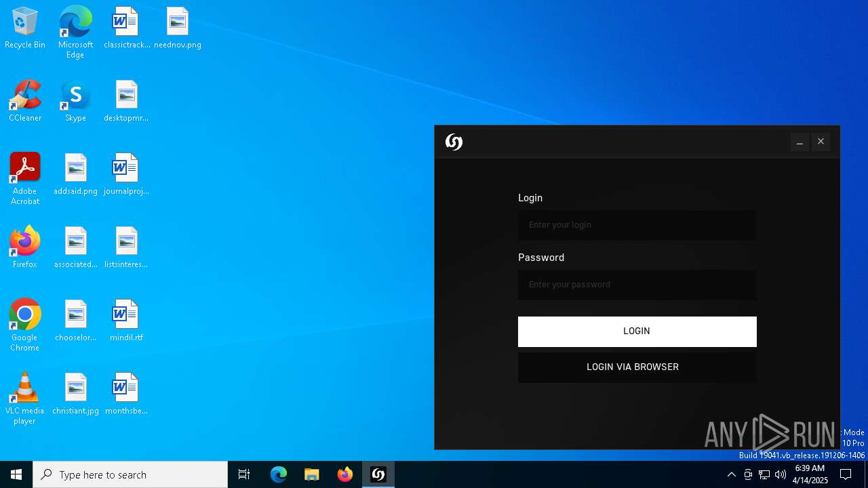Screen dimensions: 868x488
Task: Open CCleaner desktop shortcut
Action: point(25,102)
